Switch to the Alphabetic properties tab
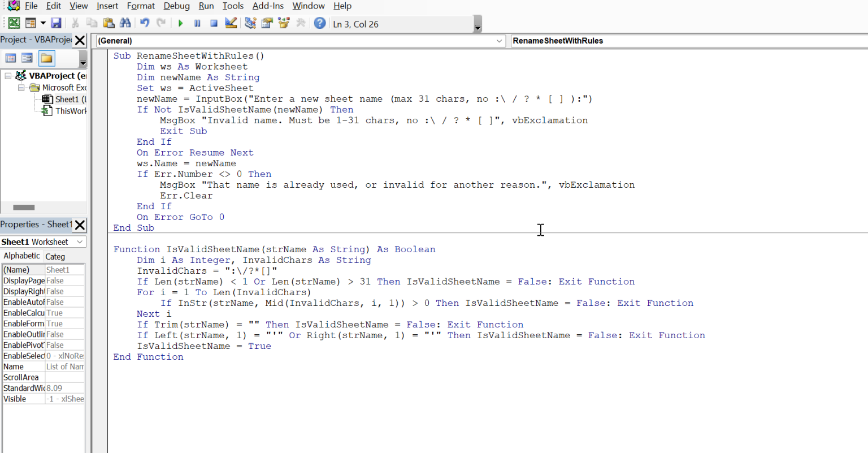 (x=21, y=256)
